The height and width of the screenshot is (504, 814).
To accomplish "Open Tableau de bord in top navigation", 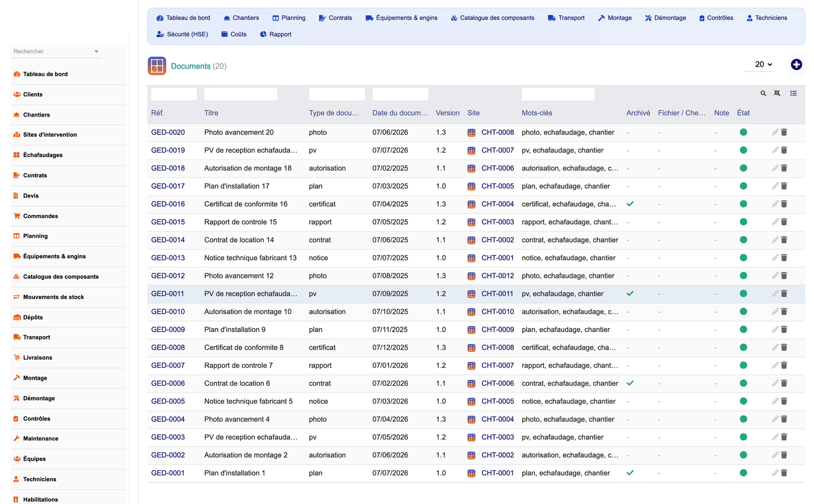I will [183, 18].
